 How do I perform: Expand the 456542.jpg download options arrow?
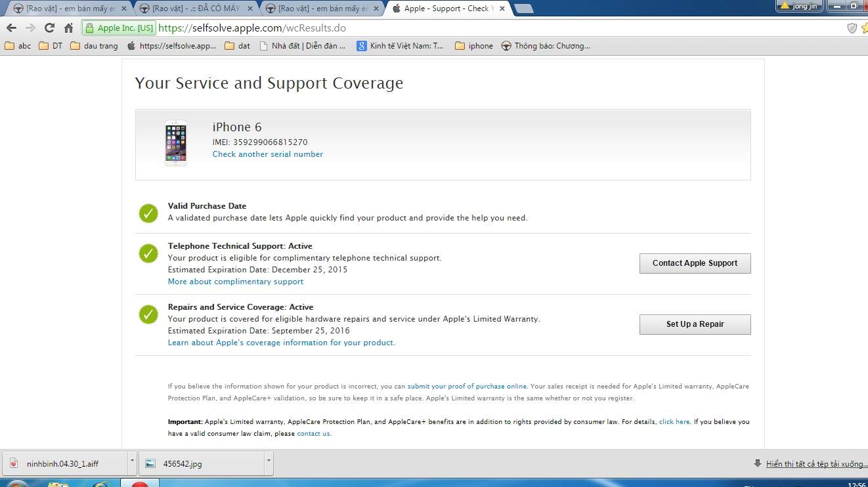pos(269,463)
